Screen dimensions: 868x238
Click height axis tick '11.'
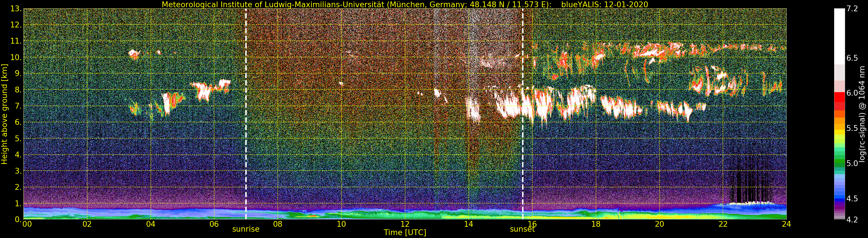[x=16, y=41]
